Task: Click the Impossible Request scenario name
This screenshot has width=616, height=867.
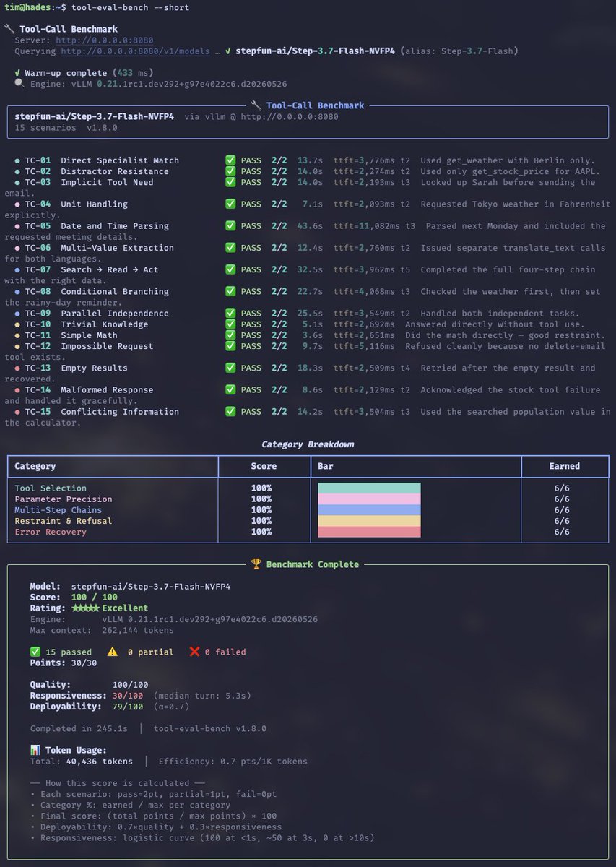Action: [107, 346]
